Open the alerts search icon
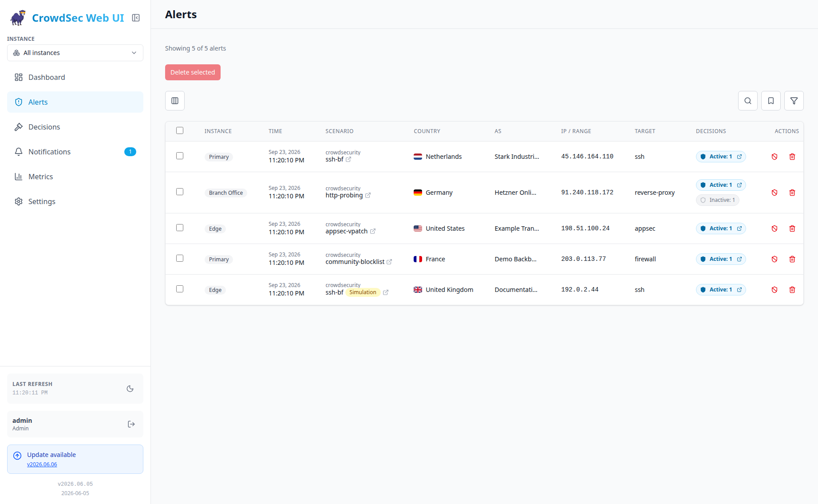 pyautogui.click(x=748, y=101)
